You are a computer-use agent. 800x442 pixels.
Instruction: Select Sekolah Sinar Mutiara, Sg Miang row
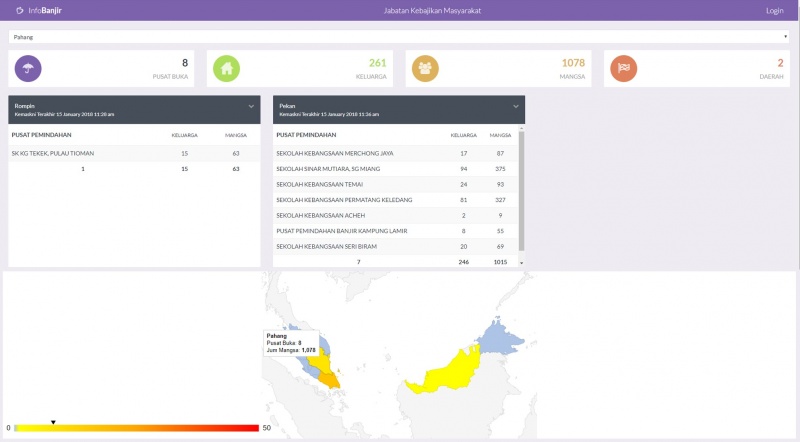click(395, 169)
